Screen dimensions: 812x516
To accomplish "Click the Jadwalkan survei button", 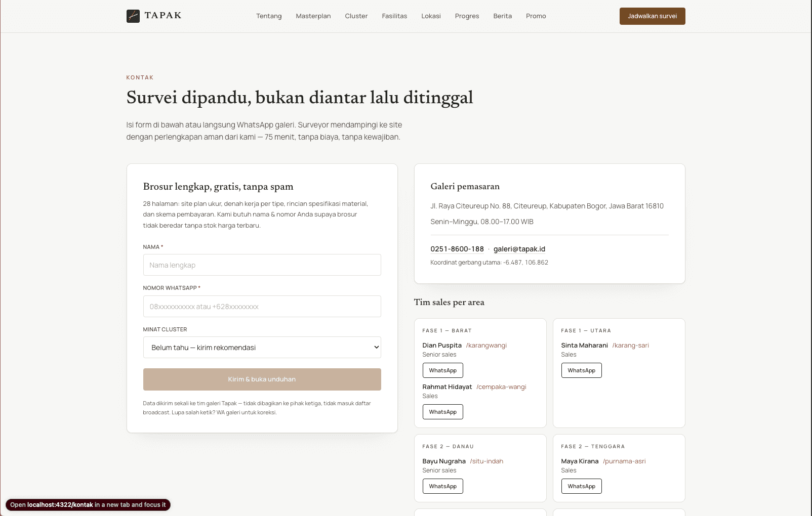I will point(653,16).
